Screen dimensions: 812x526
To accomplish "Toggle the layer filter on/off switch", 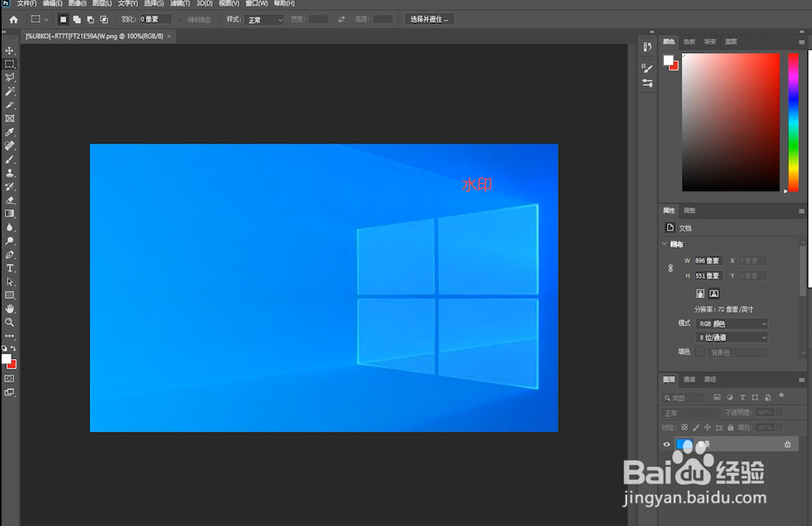I will click(x=782, y=397).
